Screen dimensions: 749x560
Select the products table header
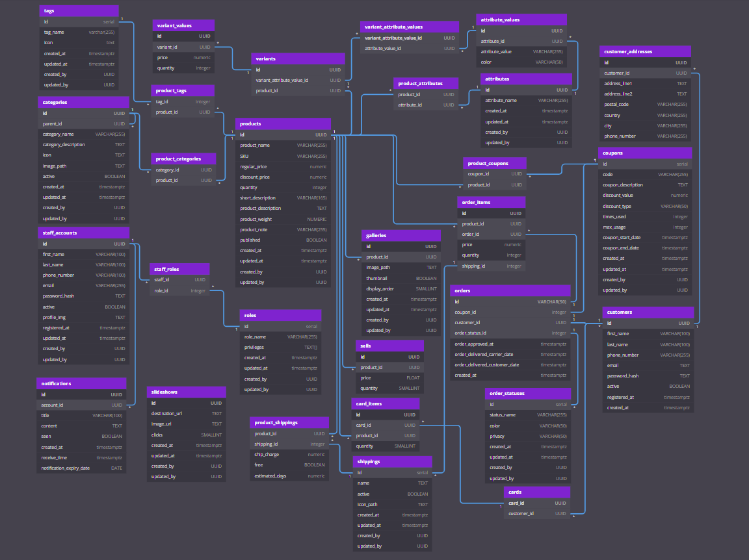coord(282,123)
